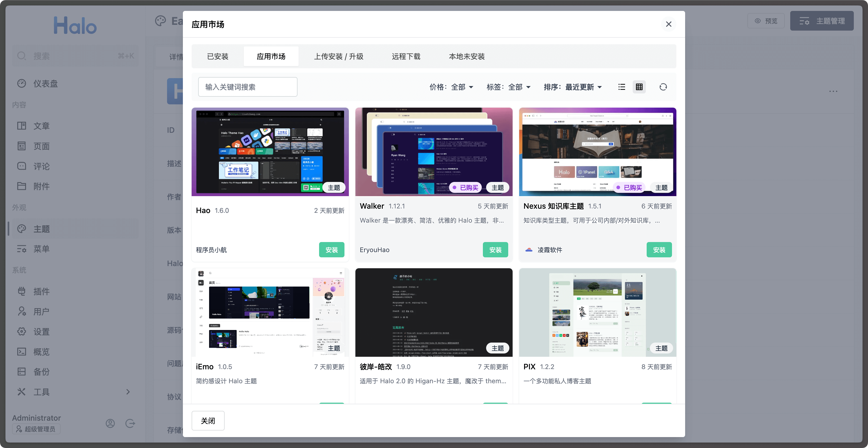Image resolution: width=868 pixels, height=448 pixels.
Task: Click the 主题 tag on PIX card
Action: tap(661, 348)
